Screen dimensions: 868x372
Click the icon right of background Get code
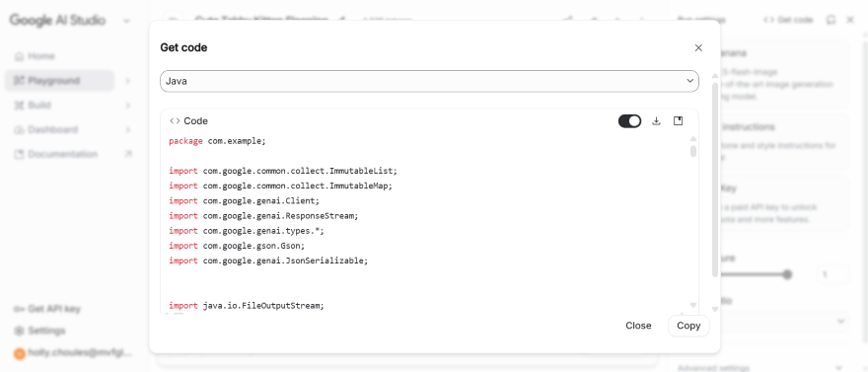(x=831, y=20)
